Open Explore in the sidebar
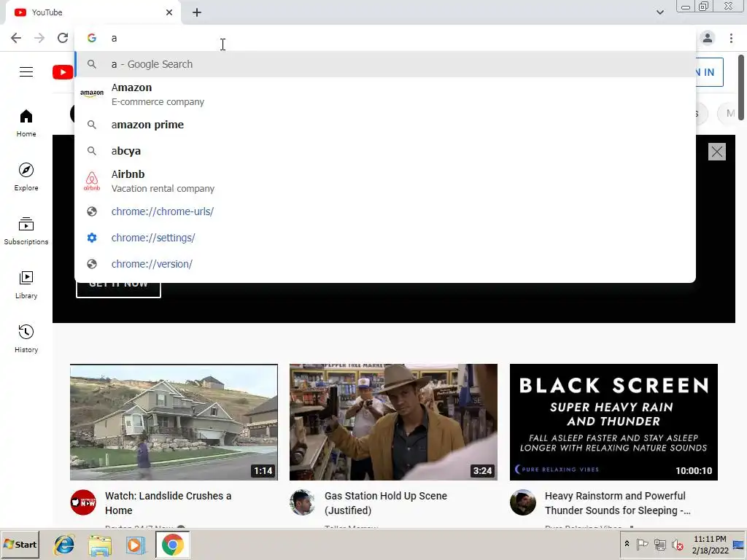The image size is (747, 560). (x=26, y=177)
